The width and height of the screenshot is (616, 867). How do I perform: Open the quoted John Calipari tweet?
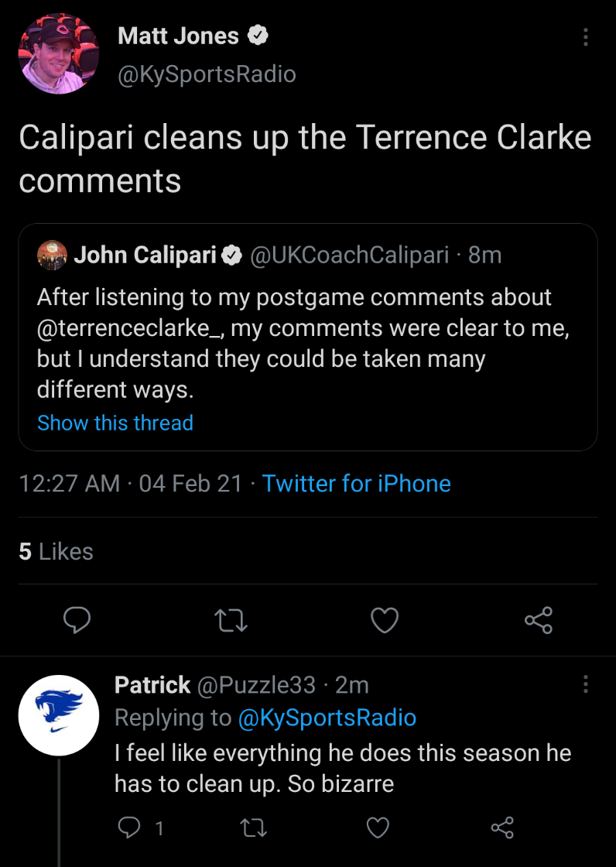point(308,344)
